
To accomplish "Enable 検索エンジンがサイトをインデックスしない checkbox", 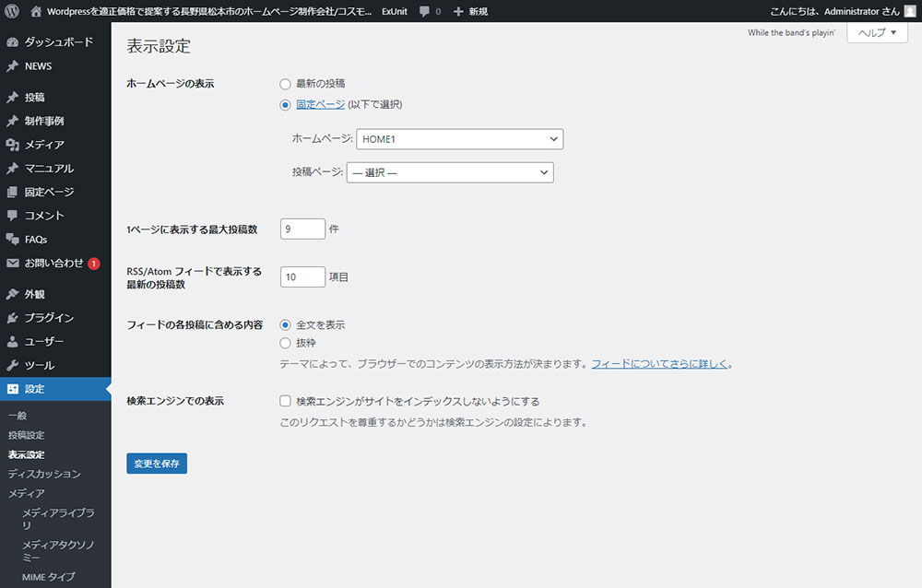I will pyautogui.click(x=285, y=402).
